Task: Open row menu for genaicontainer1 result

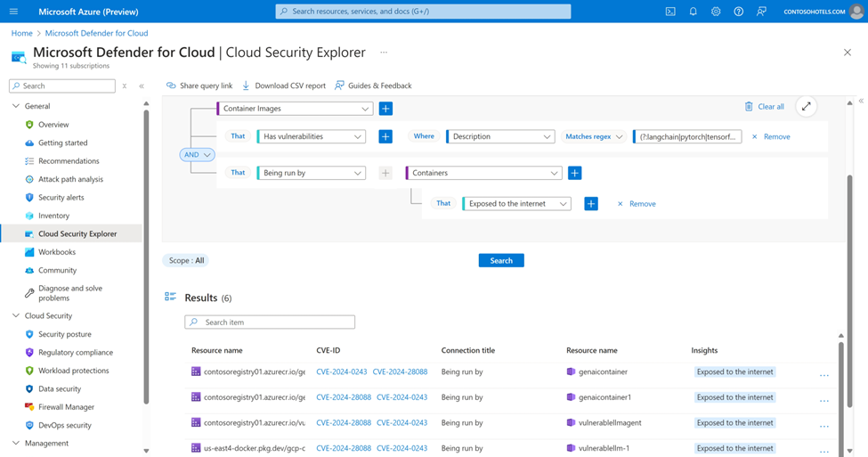Action: click(824, 401)
